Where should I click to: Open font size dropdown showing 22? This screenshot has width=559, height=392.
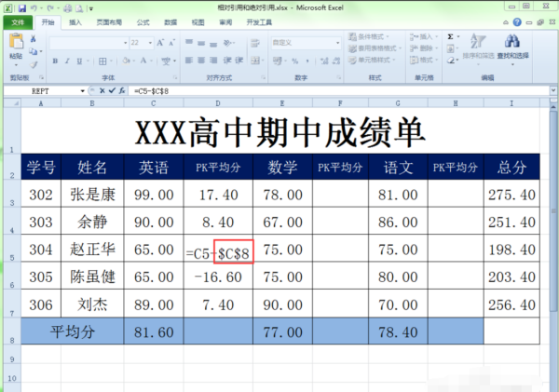point(150,43)
